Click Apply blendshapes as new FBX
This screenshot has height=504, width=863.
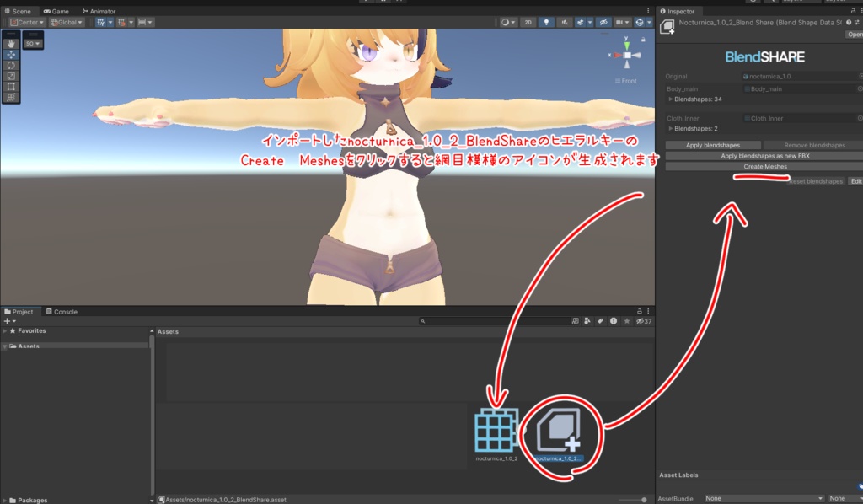pos(764,156)
